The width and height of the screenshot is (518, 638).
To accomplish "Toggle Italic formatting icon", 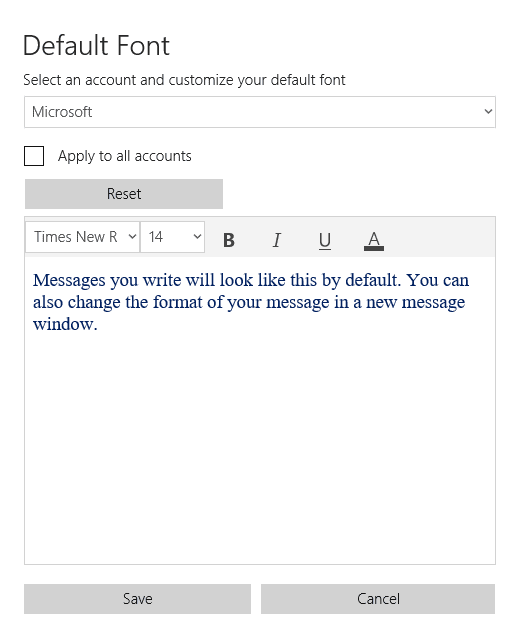I will pyautogui.click(x=277, y=240).
